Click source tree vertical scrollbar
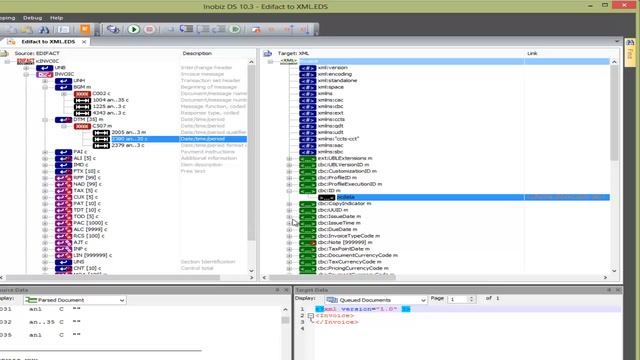Screen dimensions: 640x360 (251, 153)
